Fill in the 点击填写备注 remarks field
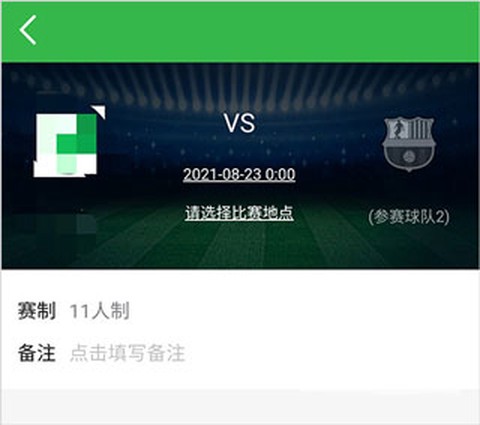Viewport: 480px width, 425px height. pyautogui.click(x=127, y=353)
